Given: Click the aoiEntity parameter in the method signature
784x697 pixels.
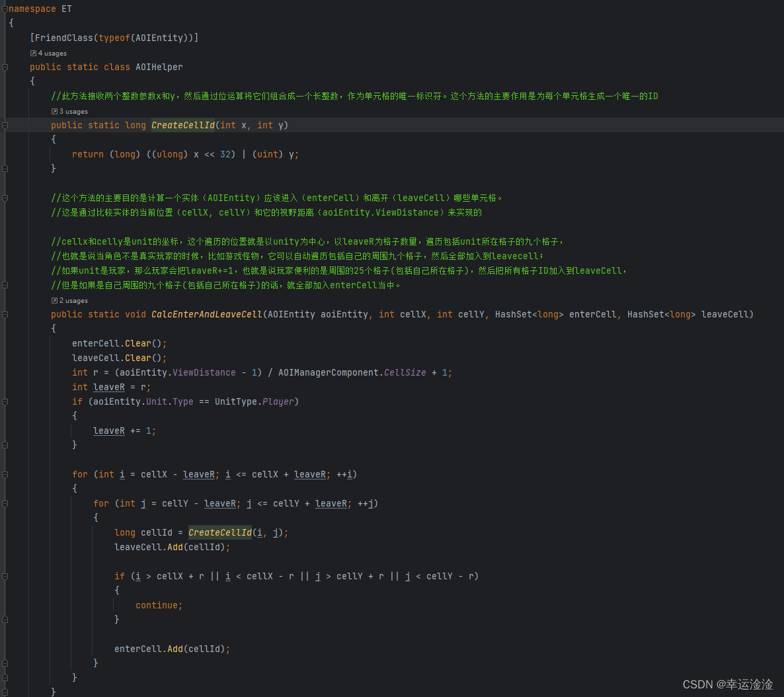Looking at the screenshot, I should point(344,314).
